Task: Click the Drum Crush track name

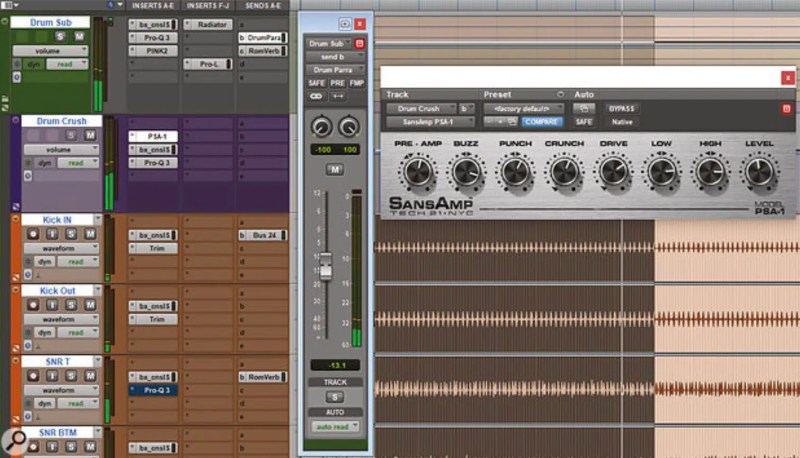Action: [x=61, y=121]
